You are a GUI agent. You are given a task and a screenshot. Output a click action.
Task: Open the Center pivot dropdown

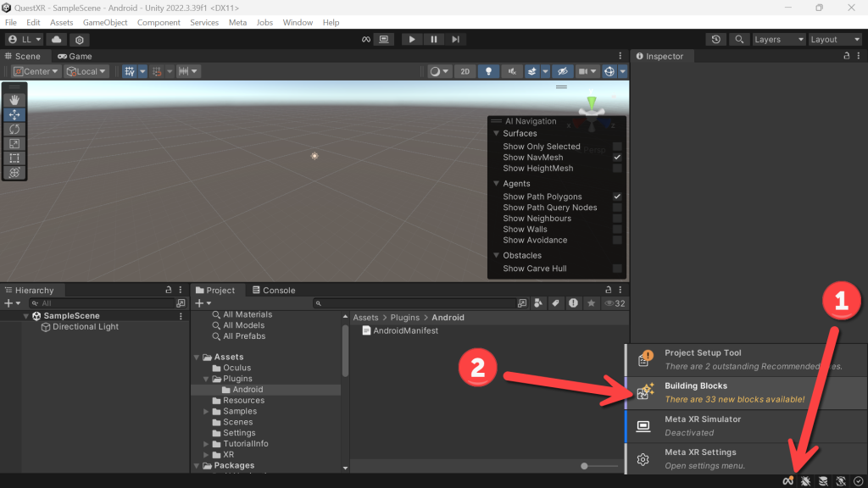point(36,71)
